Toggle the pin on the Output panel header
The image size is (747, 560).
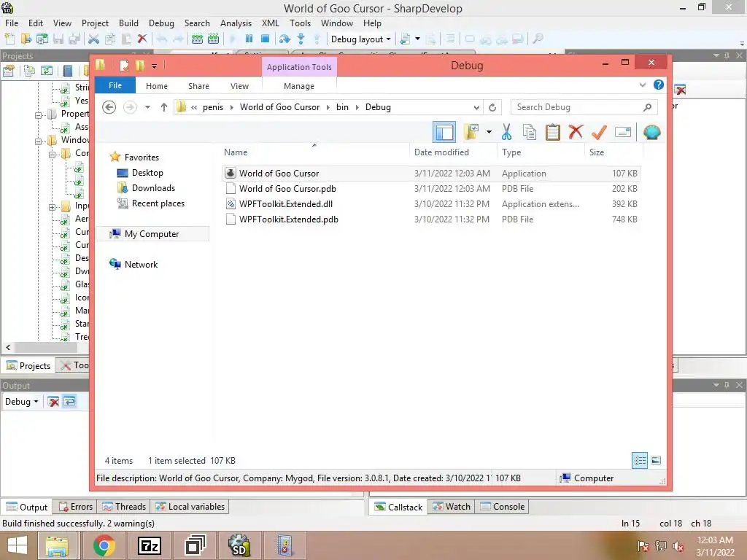727,385
